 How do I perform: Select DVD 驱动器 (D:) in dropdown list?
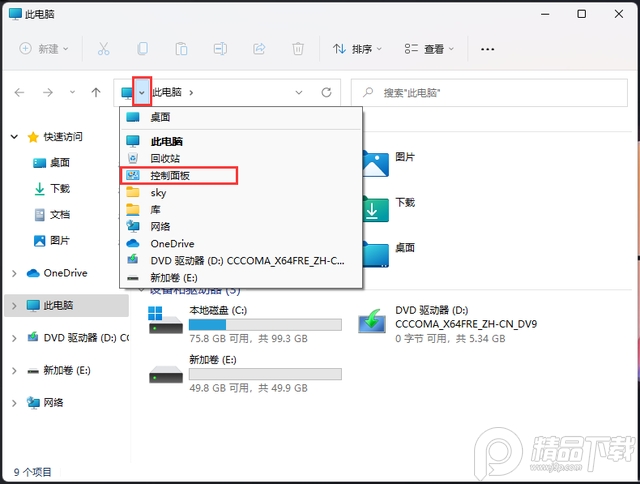[x=241, y=261]
